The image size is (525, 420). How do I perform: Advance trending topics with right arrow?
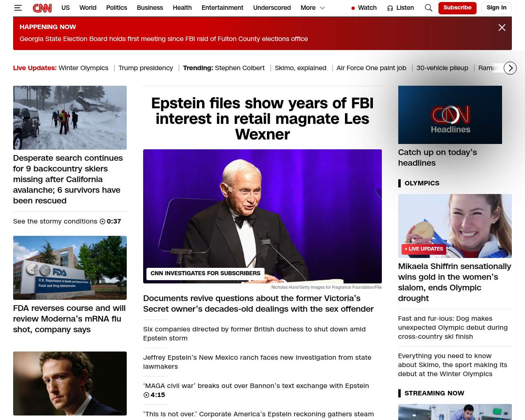tap(510, 68)
